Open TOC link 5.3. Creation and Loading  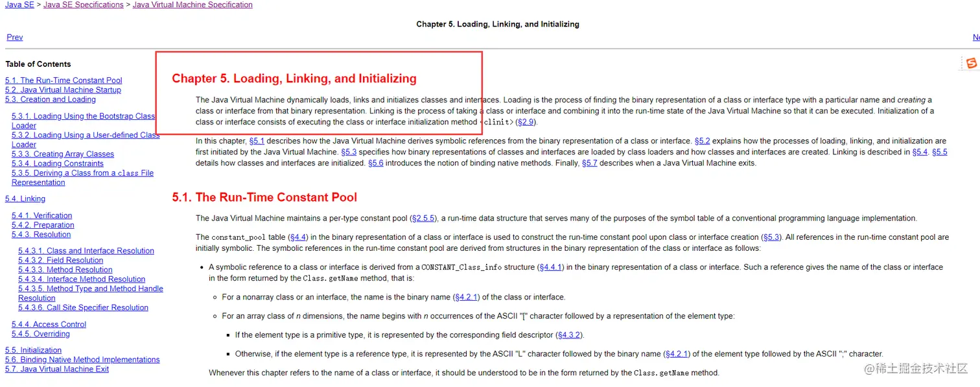(51, 99)
